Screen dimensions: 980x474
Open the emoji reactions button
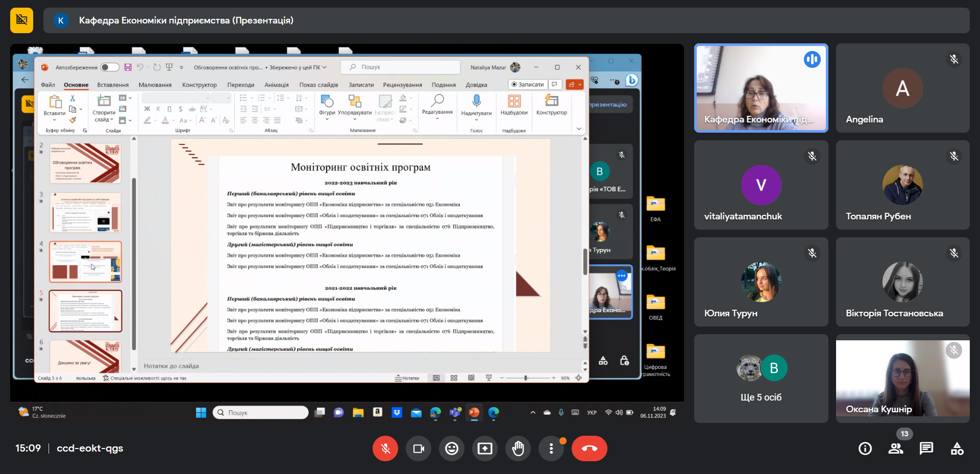[452, 448]
